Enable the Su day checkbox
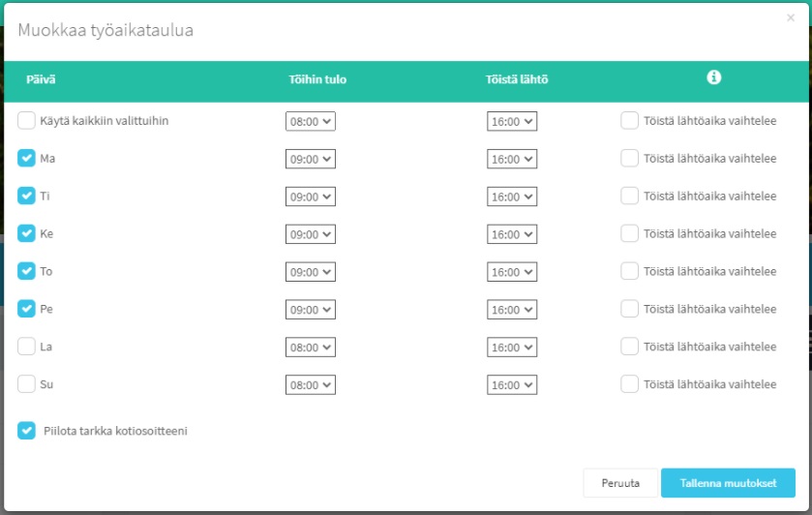Screen dimensions: 812x515 point(27,384)
